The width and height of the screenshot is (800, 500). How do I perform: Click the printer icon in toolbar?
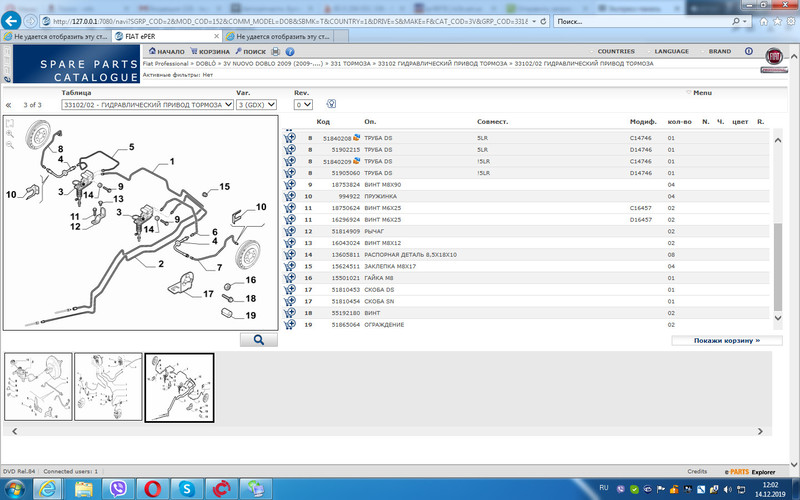coord(276,52)
